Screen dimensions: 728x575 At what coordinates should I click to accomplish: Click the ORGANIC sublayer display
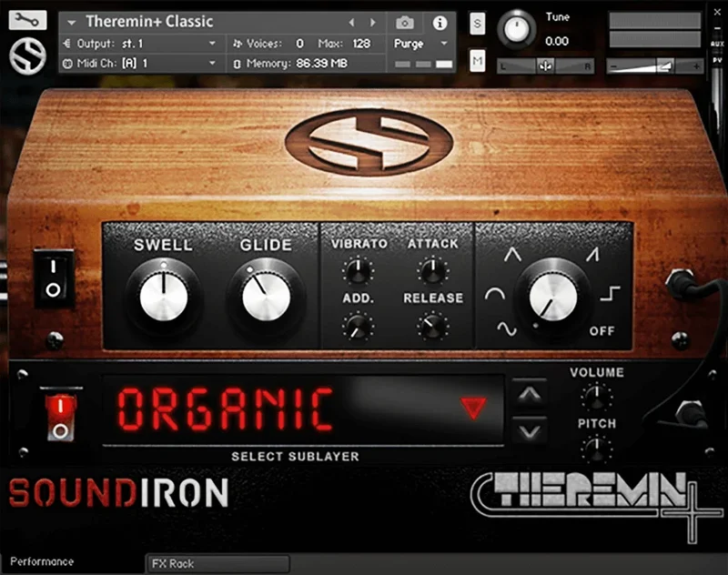tap(303, 409)
